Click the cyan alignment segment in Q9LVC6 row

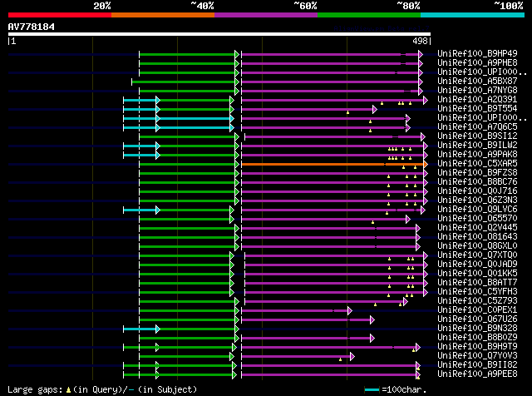coord(141,210)
